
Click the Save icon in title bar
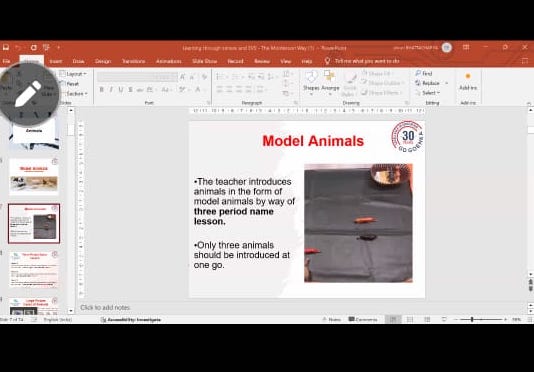click(x=6, y=48)
